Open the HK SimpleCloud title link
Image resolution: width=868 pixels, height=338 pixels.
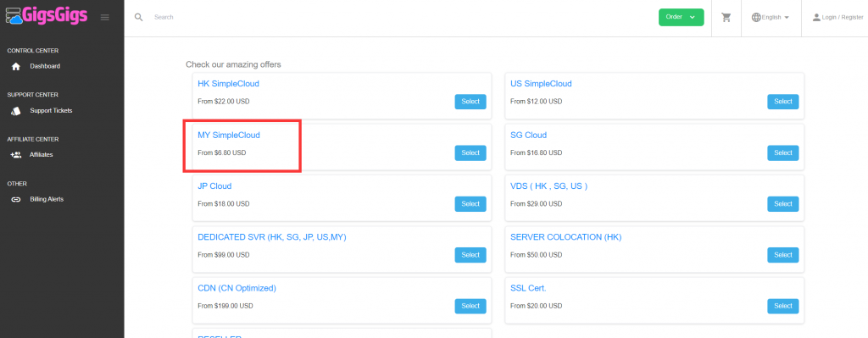coord(228,84)
